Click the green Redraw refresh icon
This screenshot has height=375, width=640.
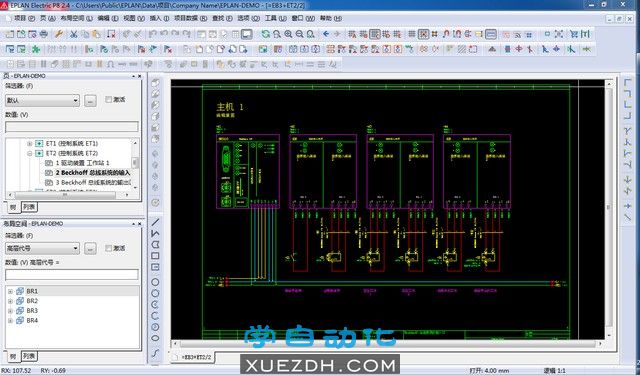coord(266,34)
